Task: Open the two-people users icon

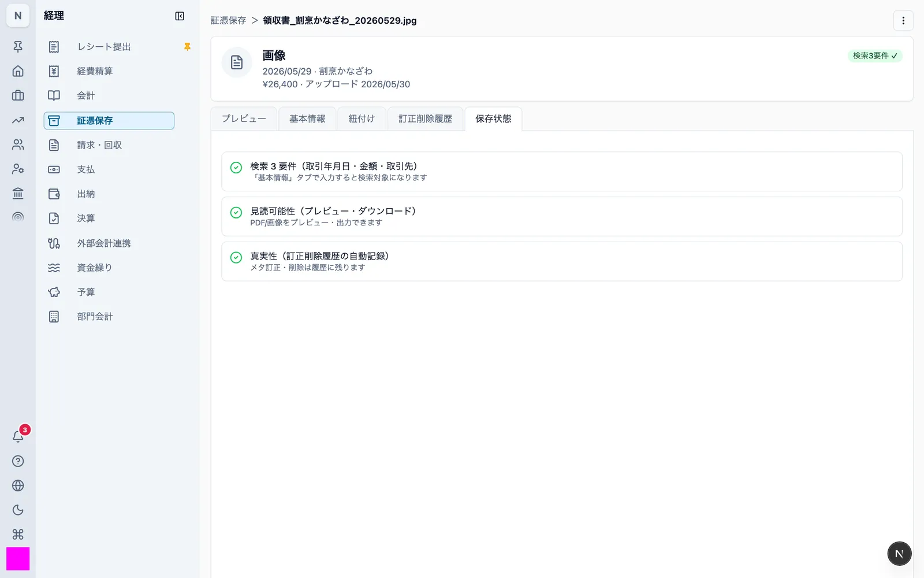Action: coord(18,144)
